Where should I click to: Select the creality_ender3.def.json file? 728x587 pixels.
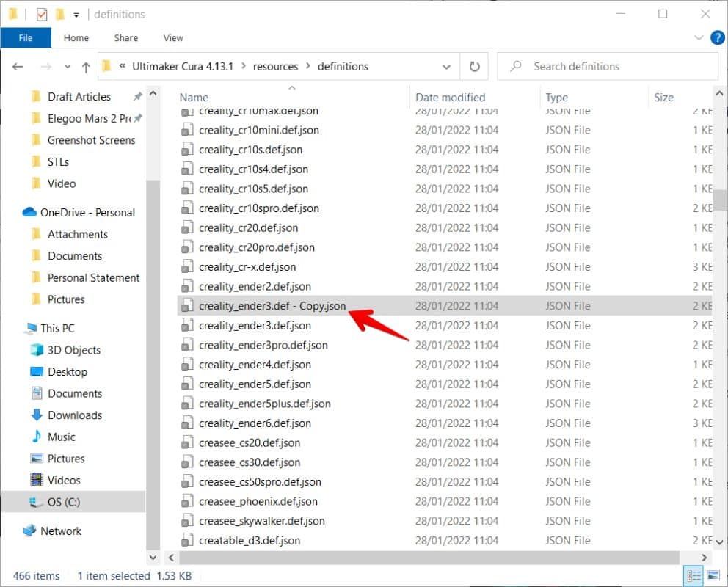pos(445,325)
